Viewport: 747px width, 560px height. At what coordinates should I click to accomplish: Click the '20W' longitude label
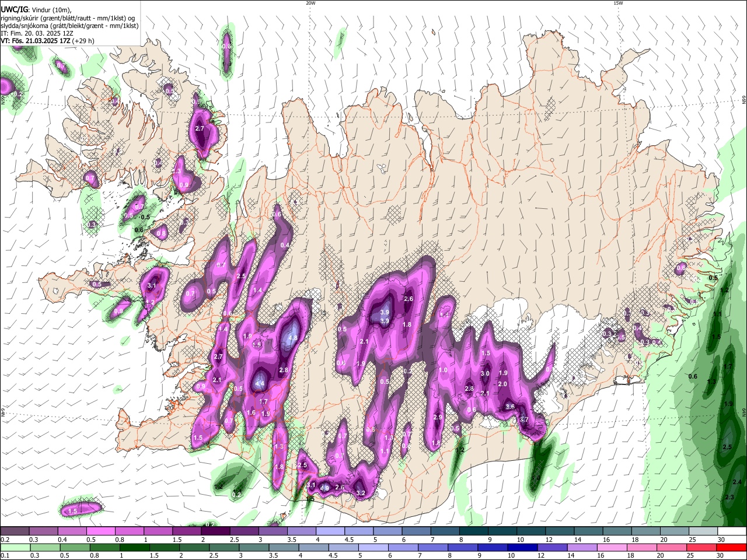click(310, 3)
